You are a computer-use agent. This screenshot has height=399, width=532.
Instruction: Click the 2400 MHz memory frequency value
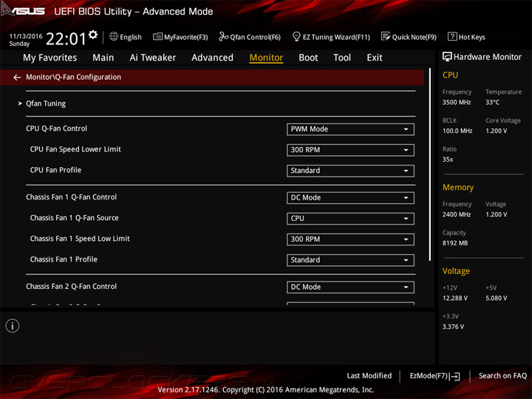[457, 214]
